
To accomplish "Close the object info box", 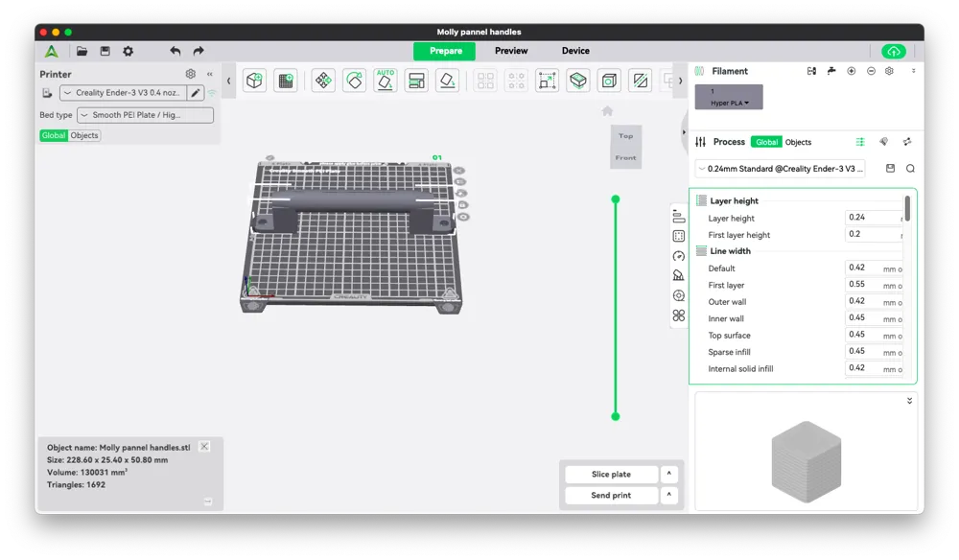I will click(205, 447).
